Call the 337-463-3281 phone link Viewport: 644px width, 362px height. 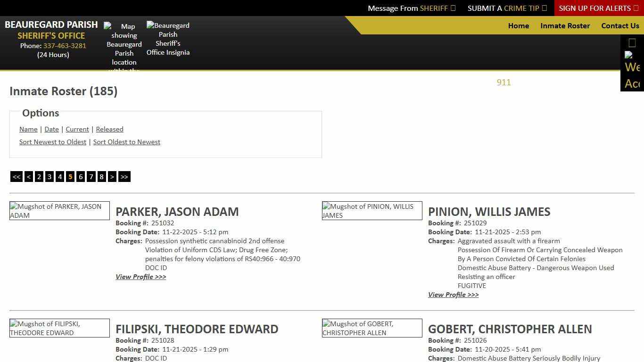(x=65, y=46)
